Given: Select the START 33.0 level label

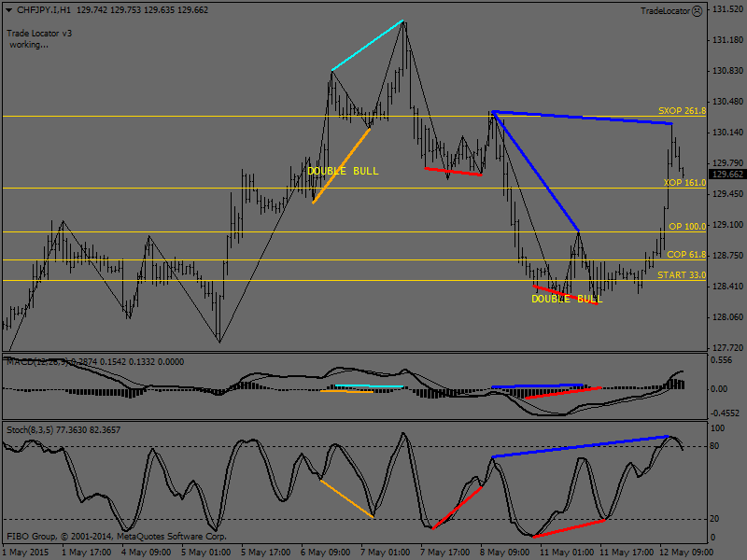Looking at the screenshot, I should click(682, 275).
